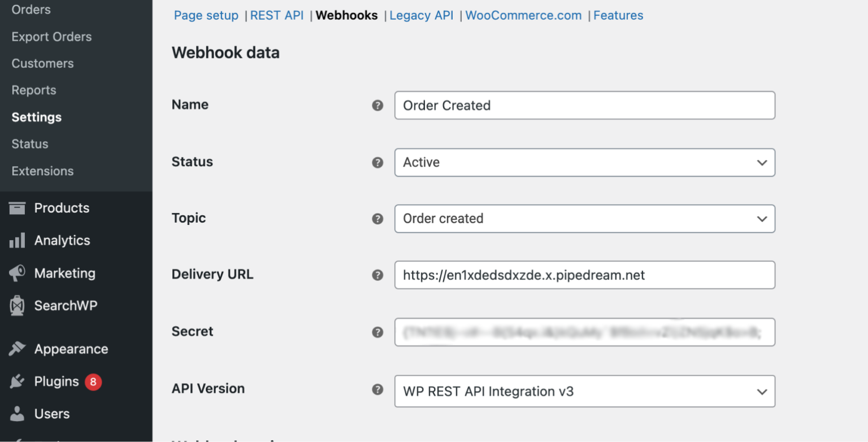Click the help icon next to Name
Screen dimensions: 868x442
coord(377,105)
